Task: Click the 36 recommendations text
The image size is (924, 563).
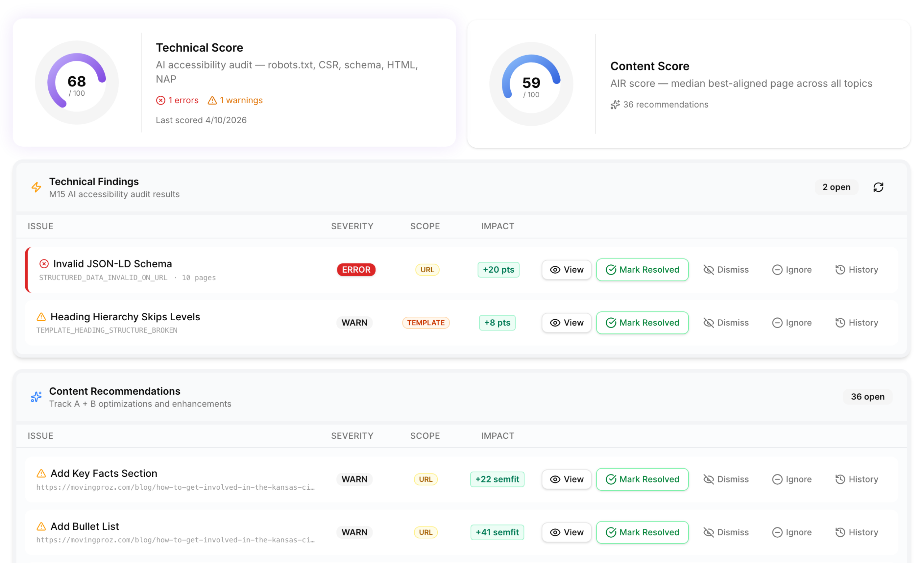Action: click(666, 105)
